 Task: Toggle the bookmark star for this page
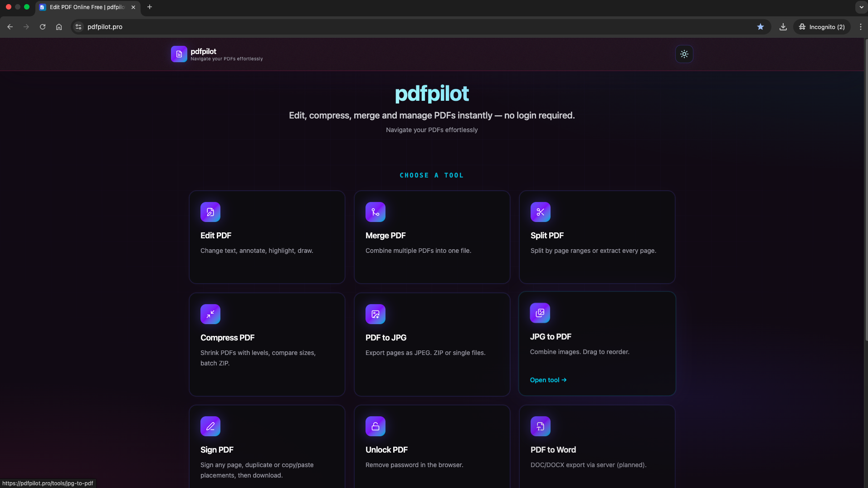pyautogui.click(x=760, y=27)
